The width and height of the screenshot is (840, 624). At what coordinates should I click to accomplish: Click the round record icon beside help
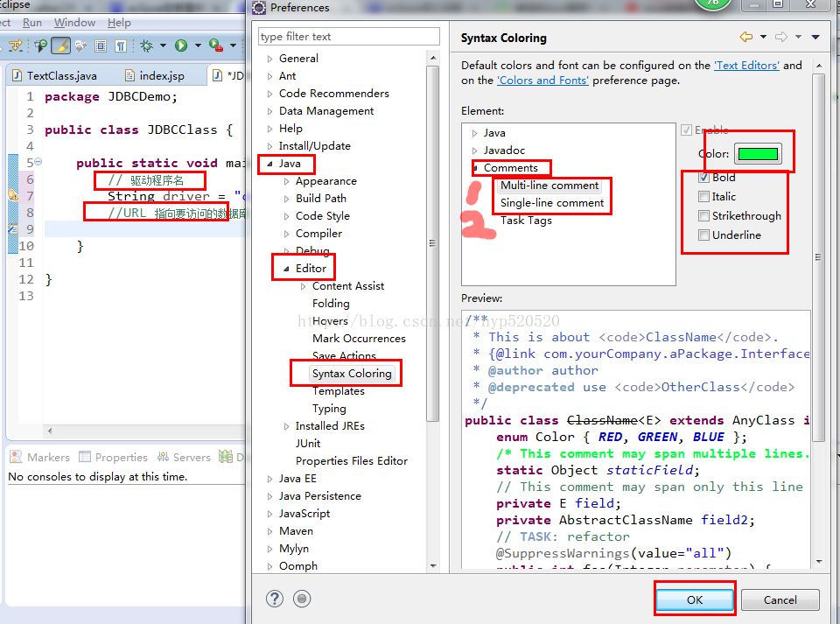point(302,599)
